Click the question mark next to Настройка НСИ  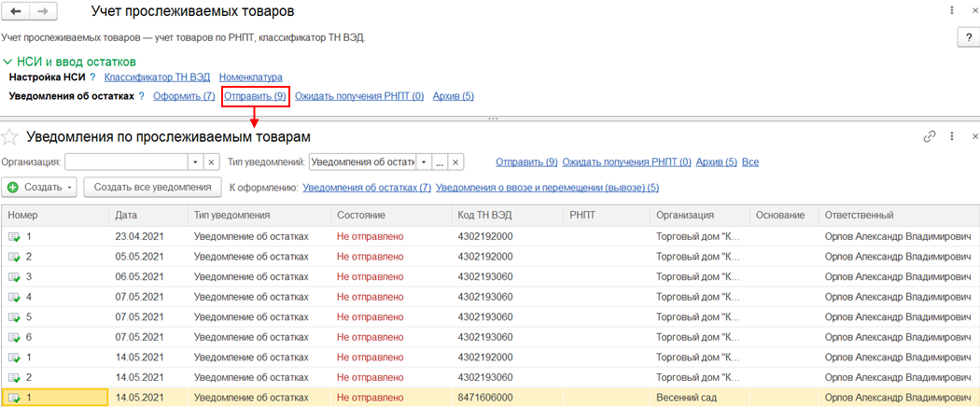pos(95,77)
